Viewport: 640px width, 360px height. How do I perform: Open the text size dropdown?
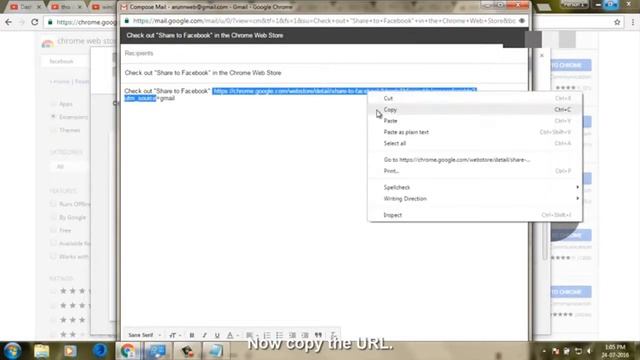[x=175, y=335]
